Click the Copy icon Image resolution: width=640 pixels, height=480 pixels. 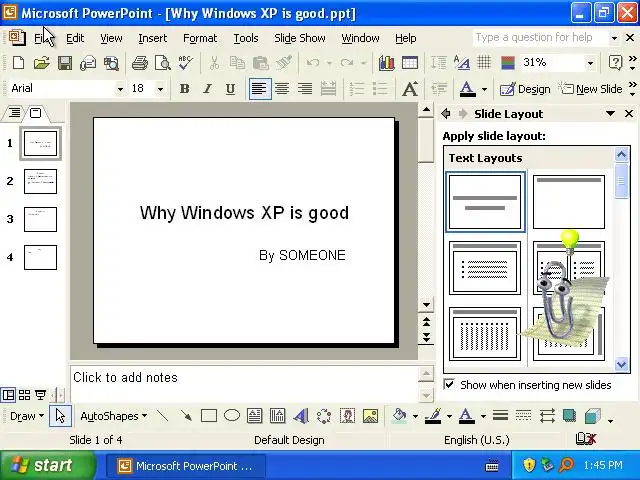tap(237, 63)
